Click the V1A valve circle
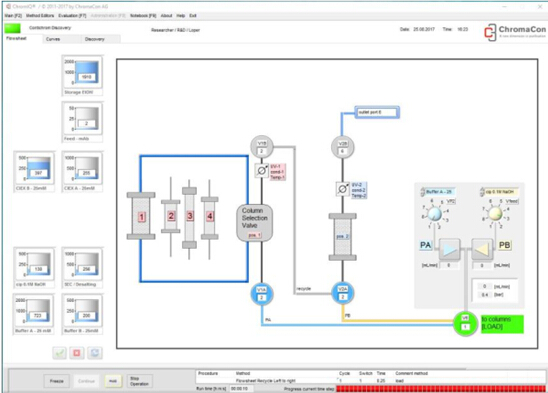 tap(262, 294)
